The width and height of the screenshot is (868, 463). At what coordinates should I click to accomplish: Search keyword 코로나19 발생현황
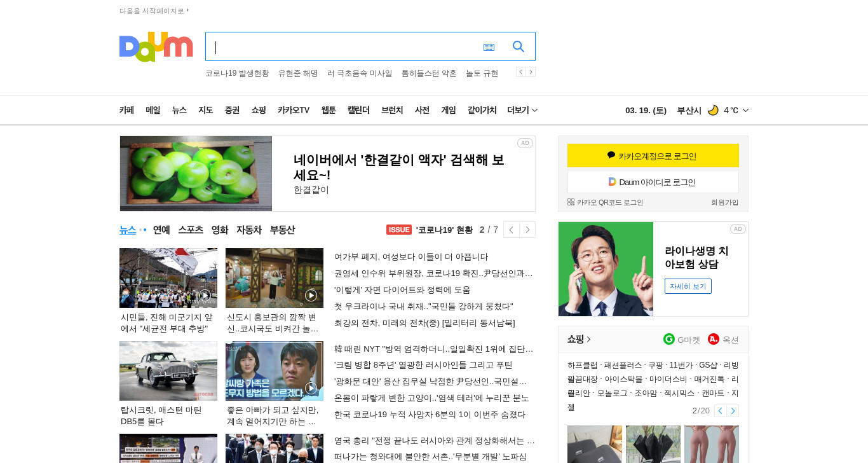237,73
